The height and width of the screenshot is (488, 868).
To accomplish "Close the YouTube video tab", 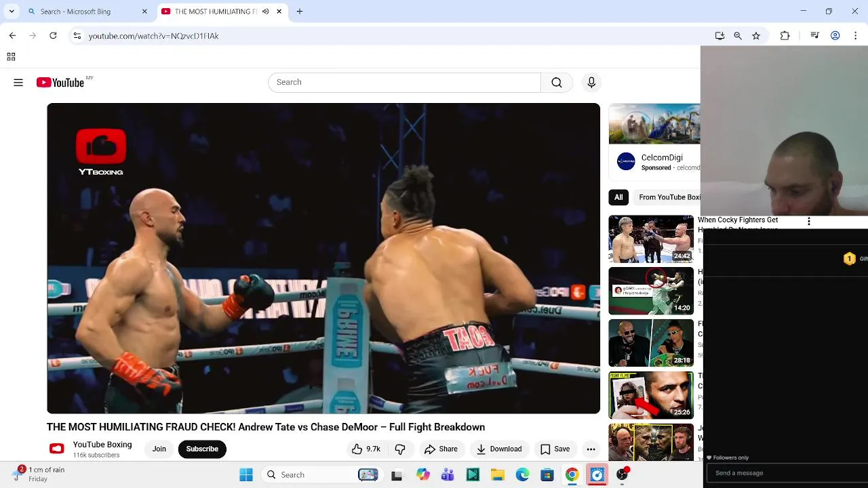I will pyautogui.click(x=279, y=12).
